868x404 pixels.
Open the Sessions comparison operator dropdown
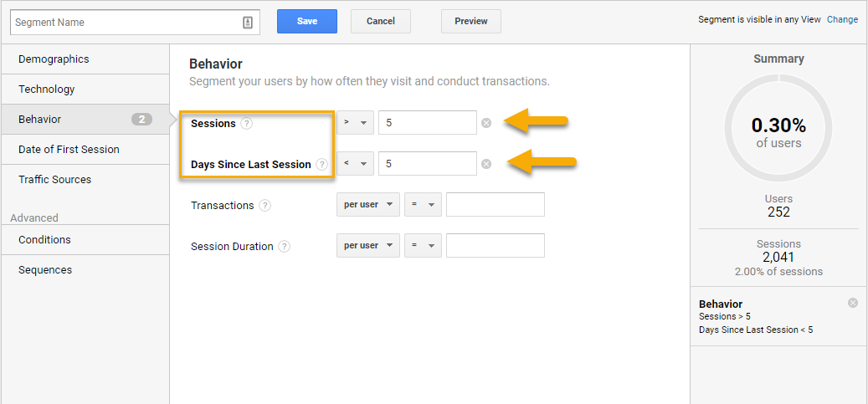pos(355,123)
